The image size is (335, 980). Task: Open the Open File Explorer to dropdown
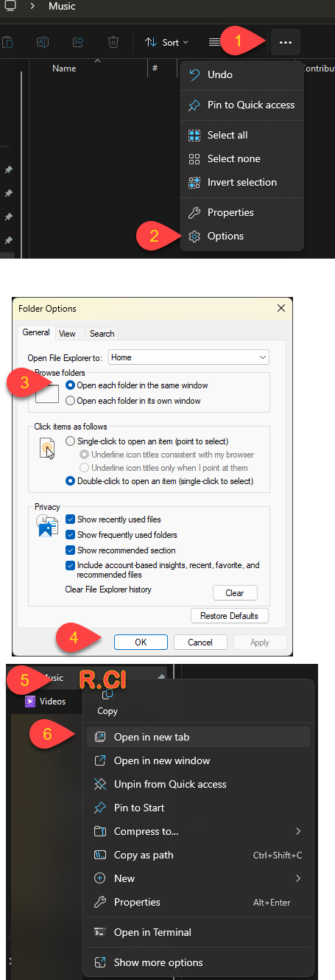coord(188,357)
